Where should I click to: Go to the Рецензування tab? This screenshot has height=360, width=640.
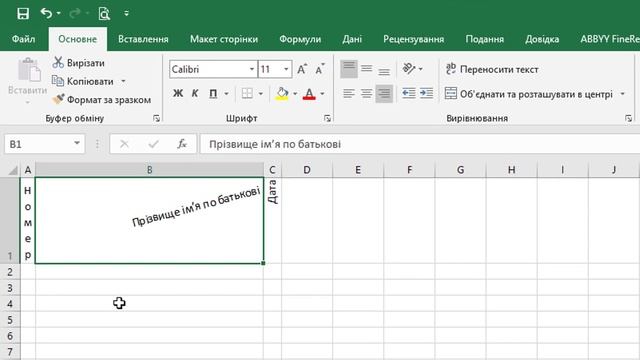[x=413, y=39]
